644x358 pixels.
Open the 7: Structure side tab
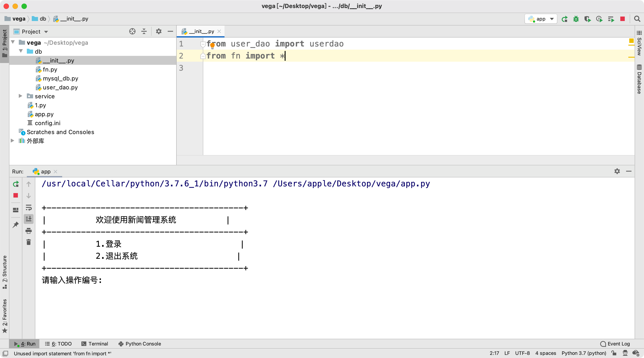tap(4, 272)
